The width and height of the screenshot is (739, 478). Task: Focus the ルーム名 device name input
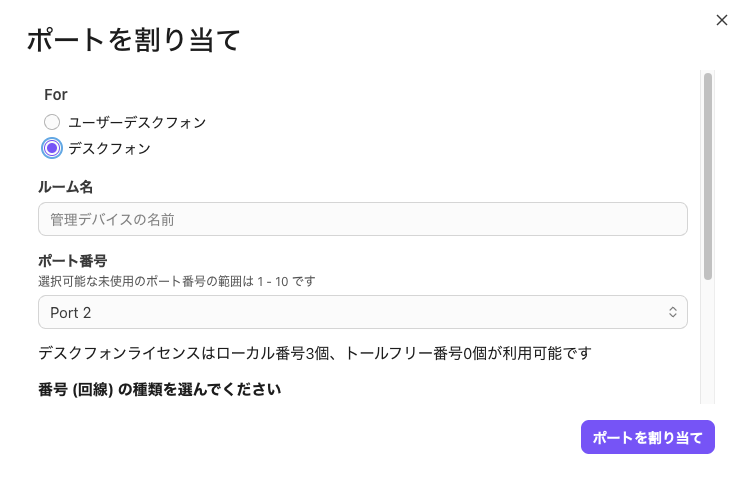click(362, 219)
